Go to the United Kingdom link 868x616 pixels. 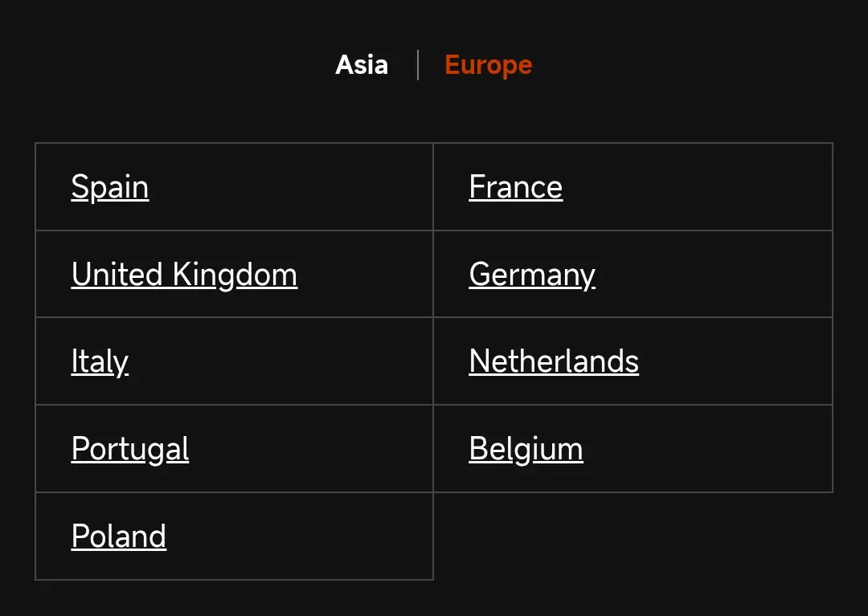coord(184,275)
